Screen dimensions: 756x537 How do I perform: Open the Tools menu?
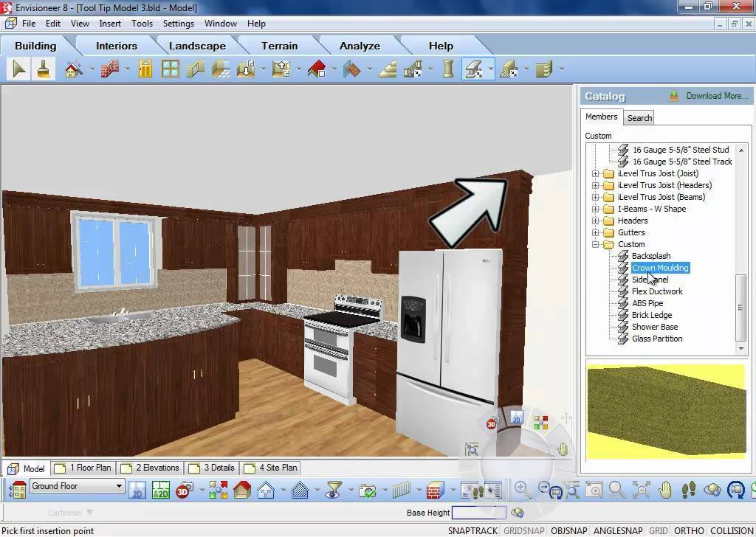tap(142, 23)
